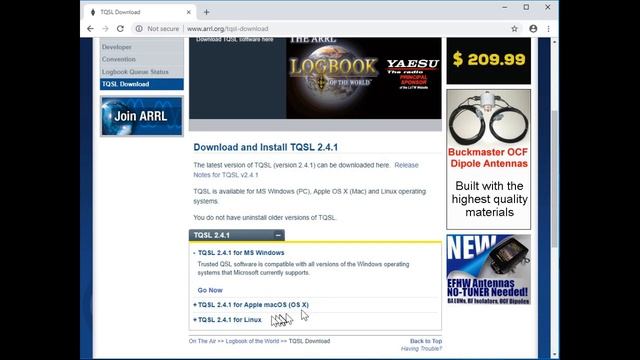Collapse TQSL 2.4.1 for MS Windows entry
Screen dimensions: 640x360
241,253
